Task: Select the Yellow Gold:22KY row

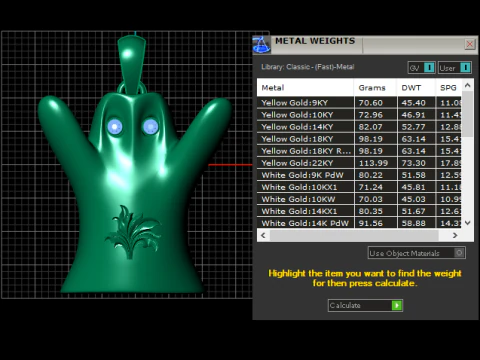Action: (x=359, y=163)
